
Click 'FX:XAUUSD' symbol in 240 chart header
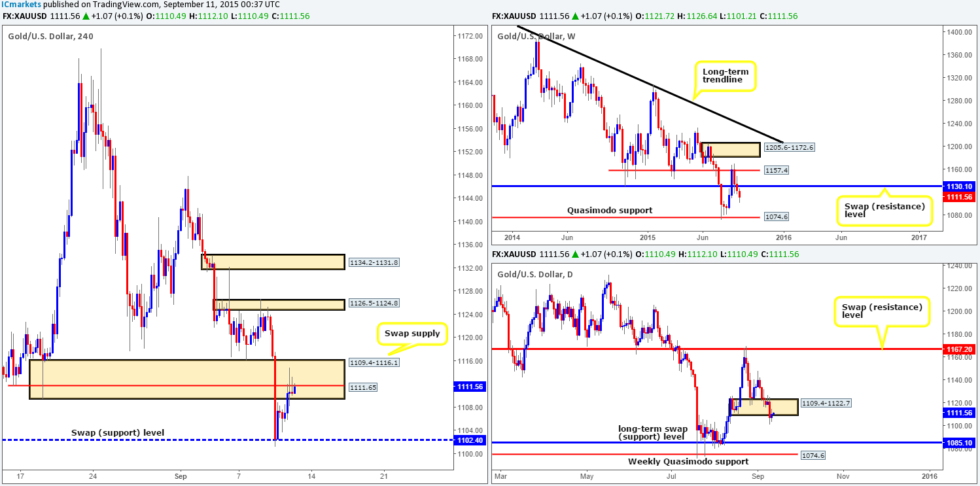(24, 16)
